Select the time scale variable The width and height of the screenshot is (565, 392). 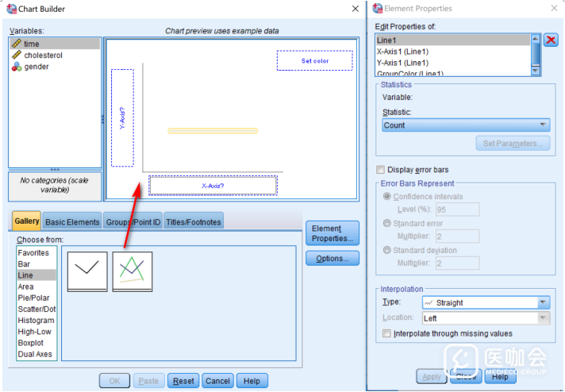(x=32, y=44)
